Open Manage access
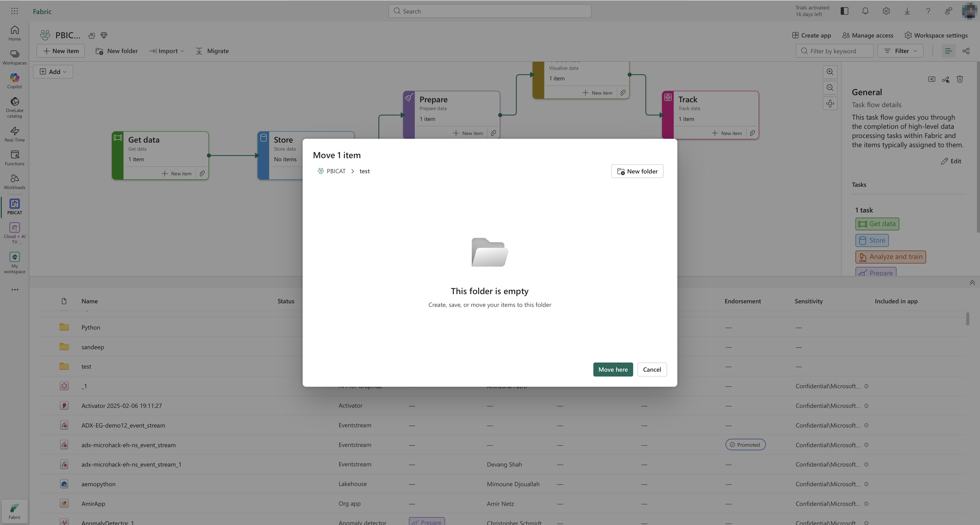 pos(868,35)
